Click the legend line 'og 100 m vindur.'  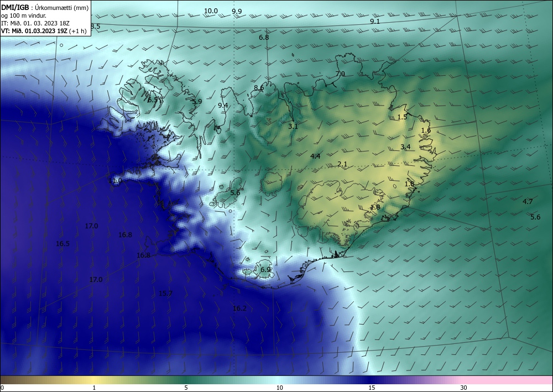(24, 15)
